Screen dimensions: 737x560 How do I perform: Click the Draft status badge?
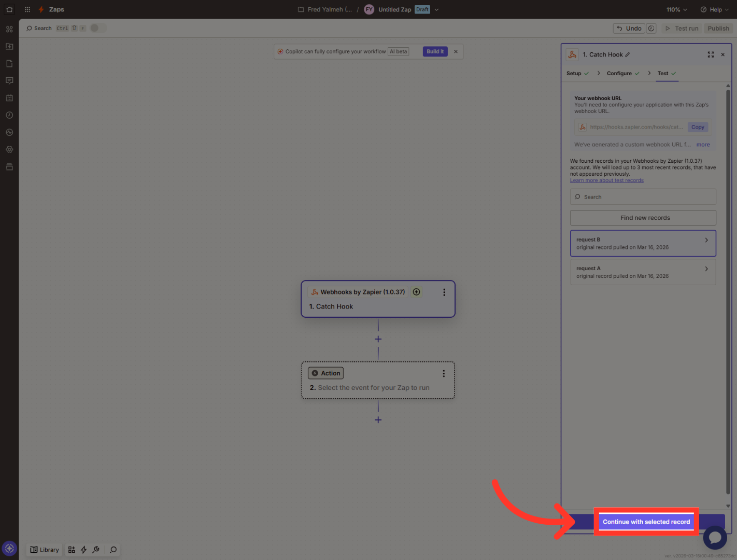coord(422,9)
